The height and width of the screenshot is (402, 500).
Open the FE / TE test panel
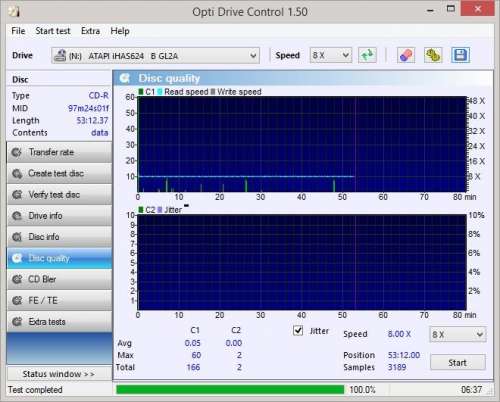click(59, 301)
